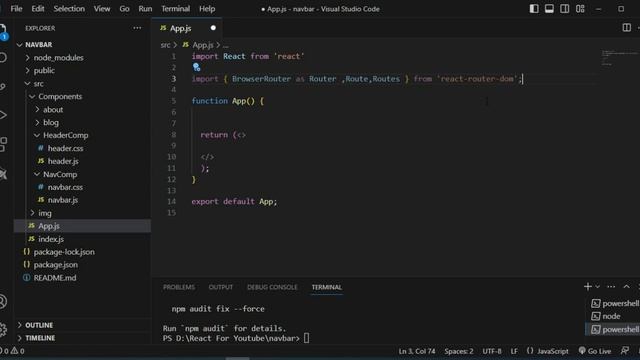Open the Help menu

207,9
